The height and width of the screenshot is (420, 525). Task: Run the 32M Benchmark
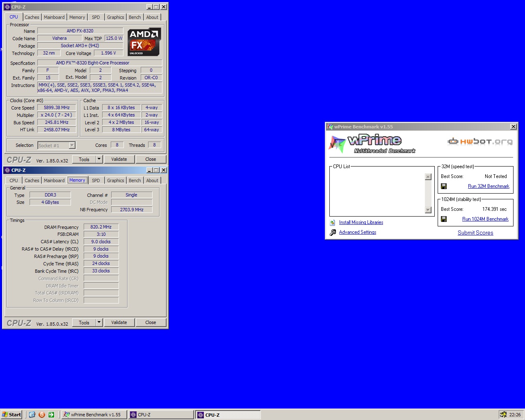click(x=488, y=186)
